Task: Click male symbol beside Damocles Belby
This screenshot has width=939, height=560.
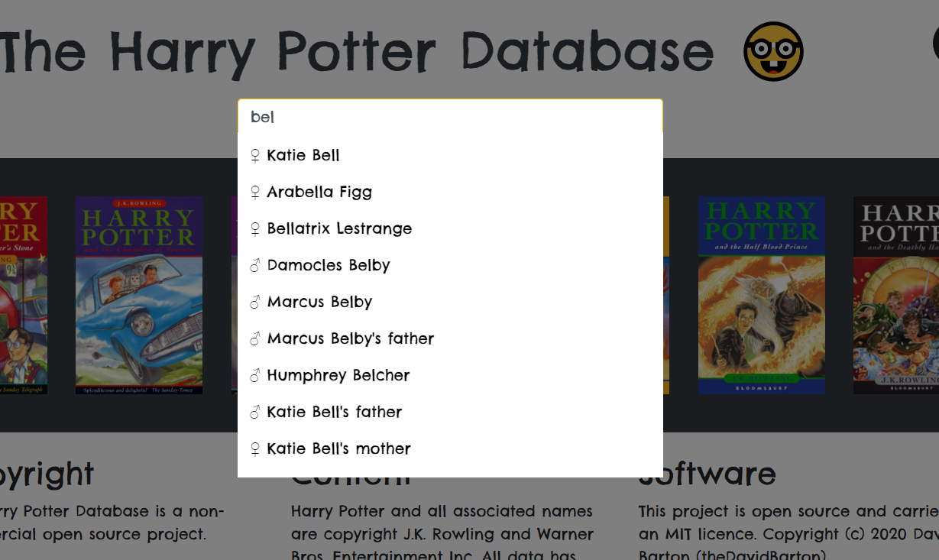Action: pyautogui.click(x=255, y=266)
